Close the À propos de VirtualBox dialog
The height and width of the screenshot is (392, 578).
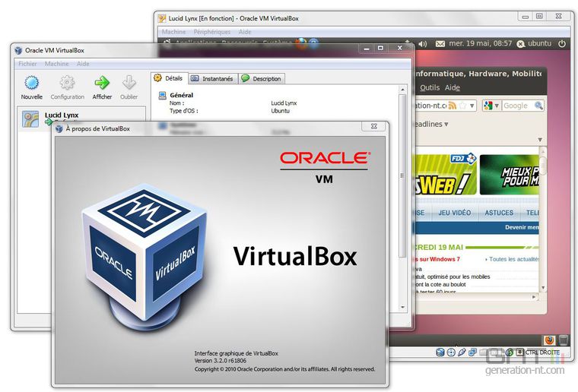[x=373, y=126]
